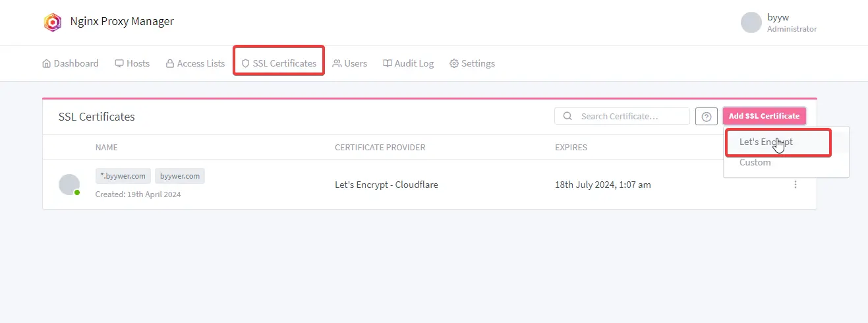Viewport: 868px width, 323px height.
Task: Click the search magnifier icon
Action: pos(567,116)
